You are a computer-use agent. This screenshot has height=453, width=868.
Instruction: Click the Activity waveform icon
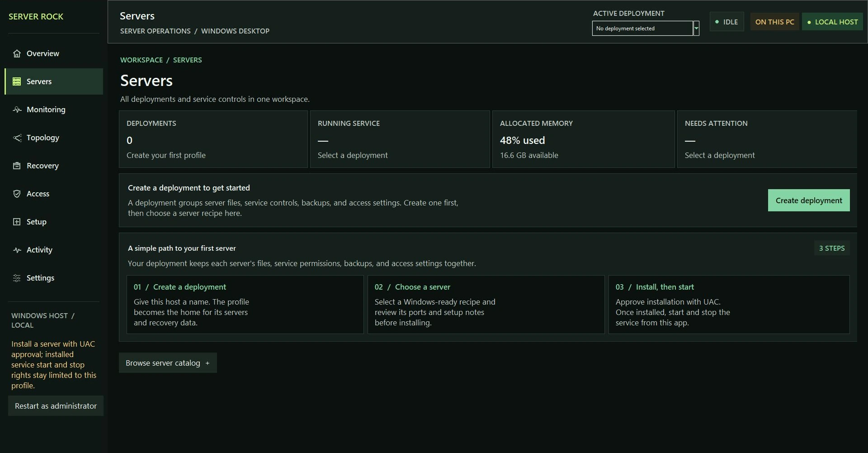[x=17, y=250]
